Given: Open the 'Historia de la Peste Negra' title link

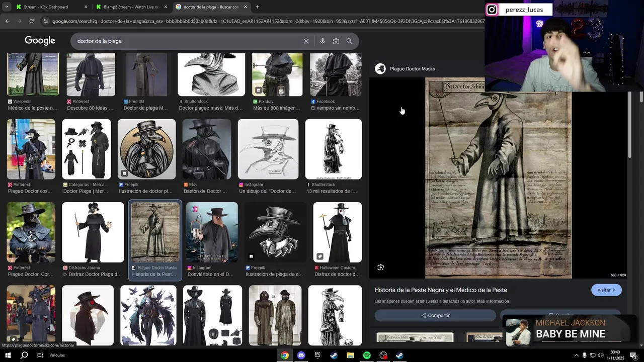Looking at the screenshot, I should [441, 290].
